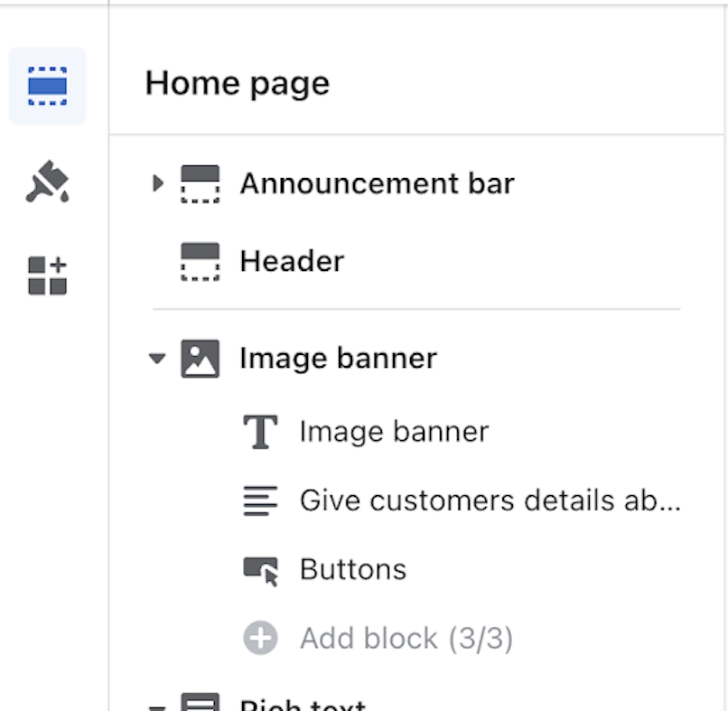
Task: Open the Sections panel icon
Action: click(x=47, y=86)
